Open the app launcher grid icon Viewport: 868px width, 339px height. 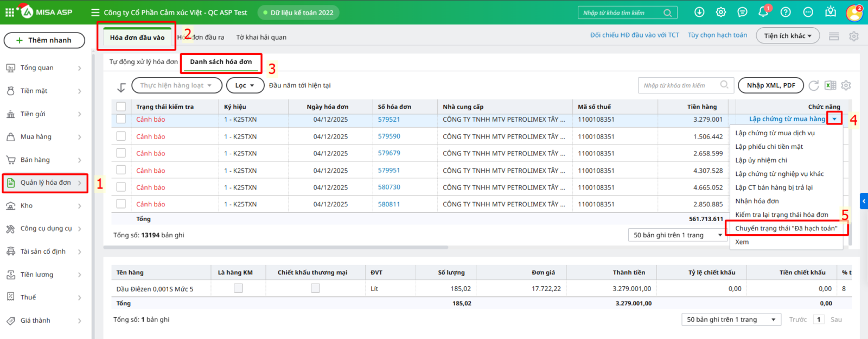[x=10, y=12]
